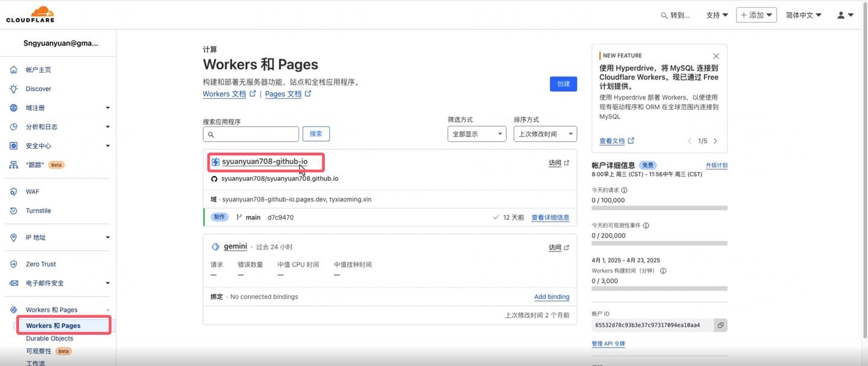Click the blue Create button

(x=563, y=84)
